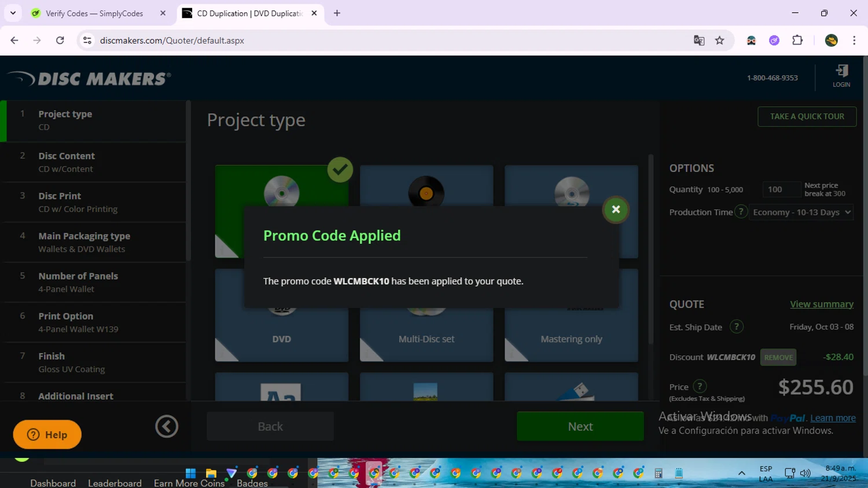868x488 pixels.
Task: Open Notepad from taskbar
Action: click(x=679, y=473)
